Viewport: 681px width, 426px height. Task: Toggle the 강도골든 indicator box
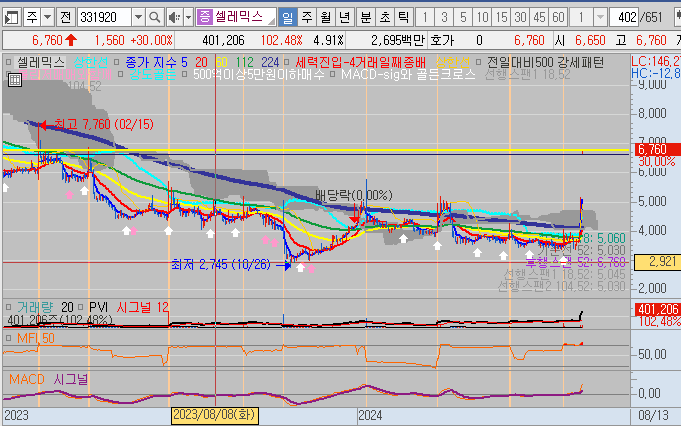click(x=121, y=75)
